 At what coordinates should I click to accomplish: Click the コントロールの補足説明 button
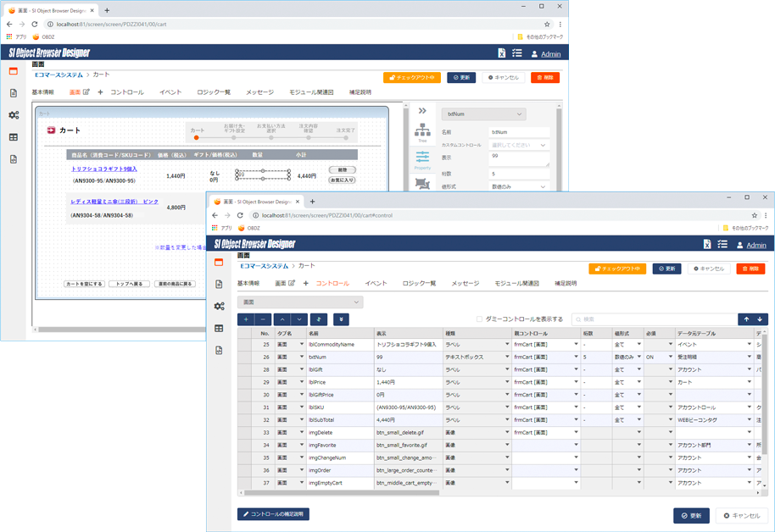[x=273, y=514]
